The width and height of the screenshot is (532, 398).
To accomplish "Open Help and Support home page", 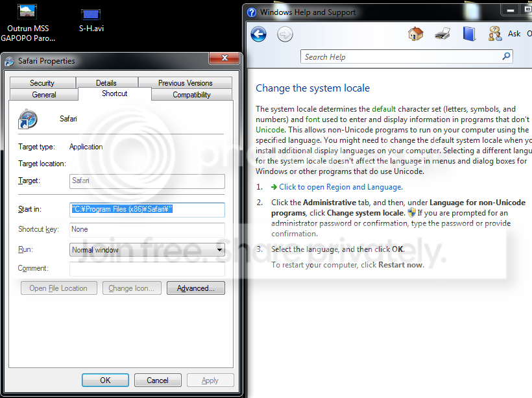I will coord(416,34).
